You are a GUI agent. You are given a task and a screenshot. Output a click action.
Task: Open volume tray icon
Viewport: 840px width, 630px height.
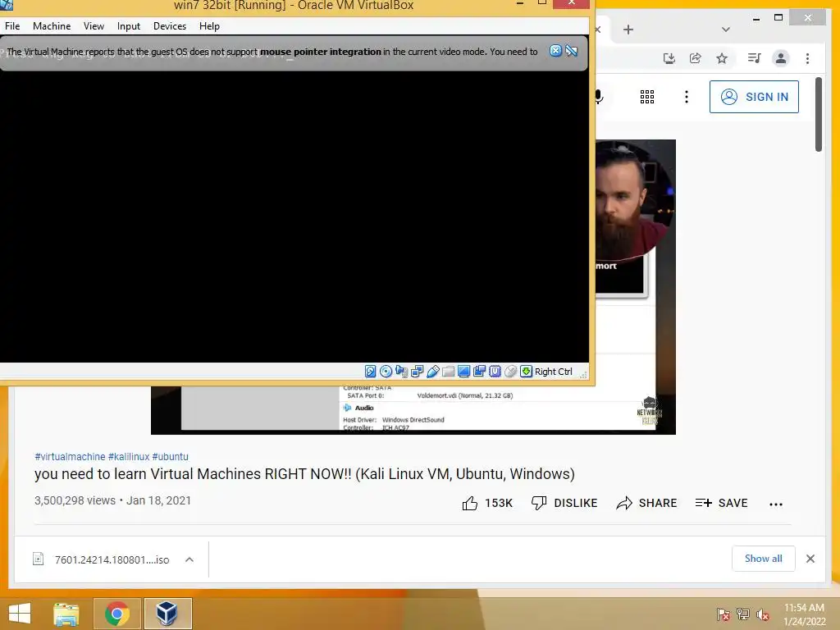[x=763, y=614]
